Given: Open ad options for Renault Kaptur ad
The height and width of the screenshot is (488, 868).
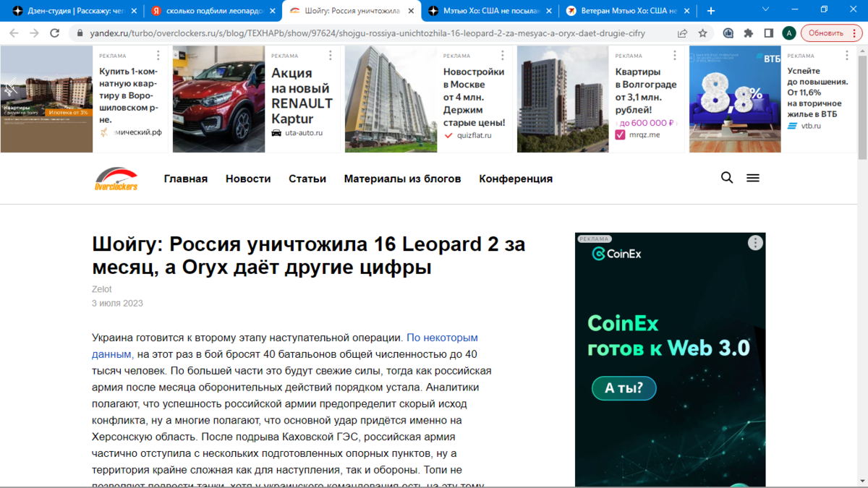Looking at the screenshot, I should point(331,56).
